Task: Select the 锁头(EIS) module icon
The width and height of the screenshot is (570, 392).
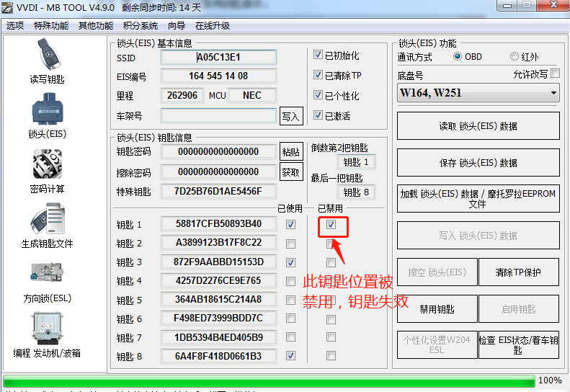Action: (47, 112)
